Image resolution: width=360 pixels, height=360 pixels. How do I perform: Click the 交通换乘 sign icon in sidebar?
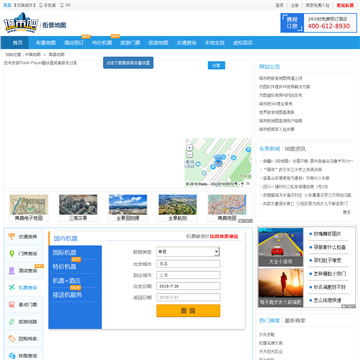point(12,236)
